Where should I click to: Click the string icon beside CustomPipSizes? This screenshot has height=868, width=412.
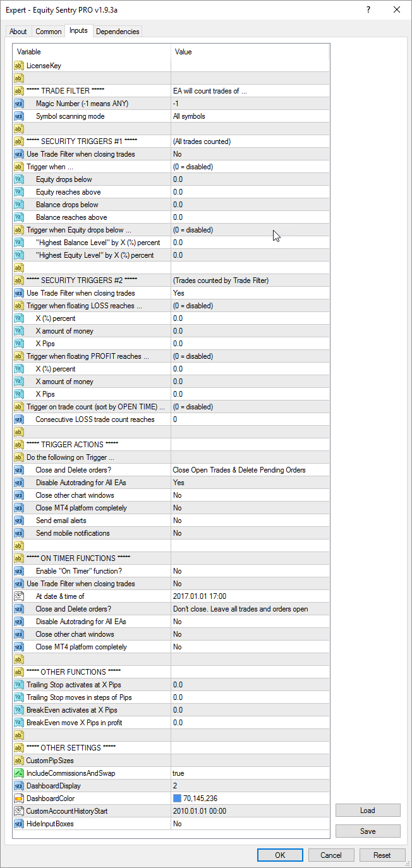[x=18, y=761]
